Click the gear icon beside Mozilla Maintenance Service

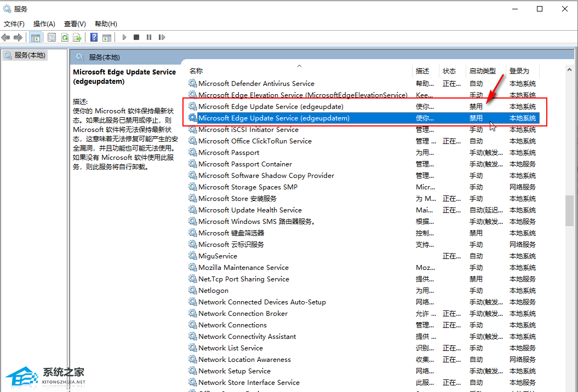(x=193, y=267)
